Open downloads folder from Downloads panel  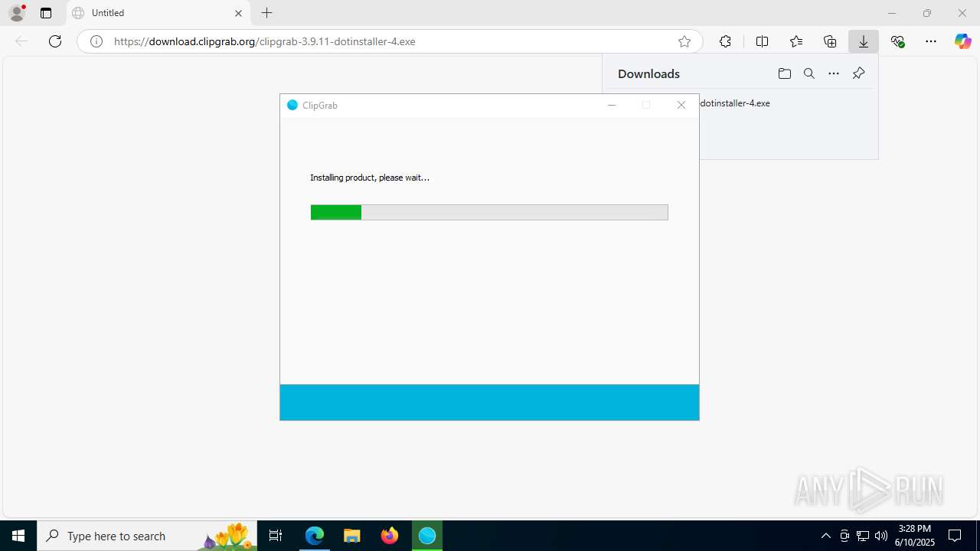pos(784,73)
